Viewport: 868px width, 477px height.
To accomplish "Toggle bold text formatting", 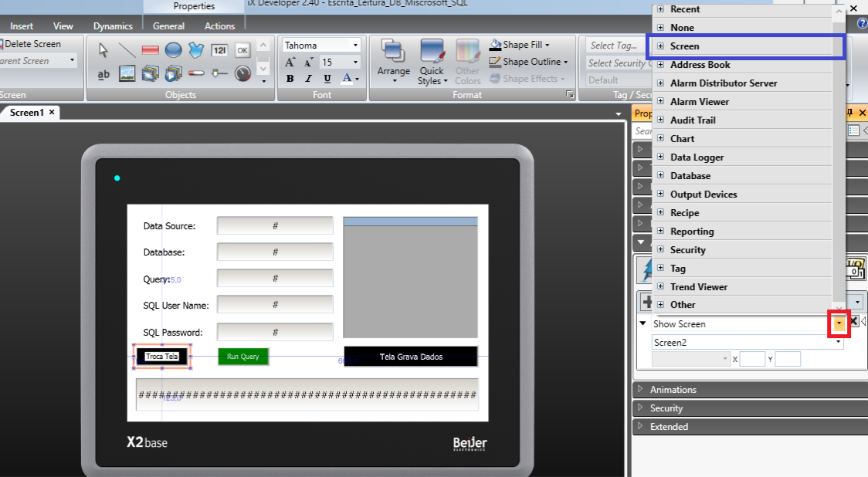I will point(290,79).
